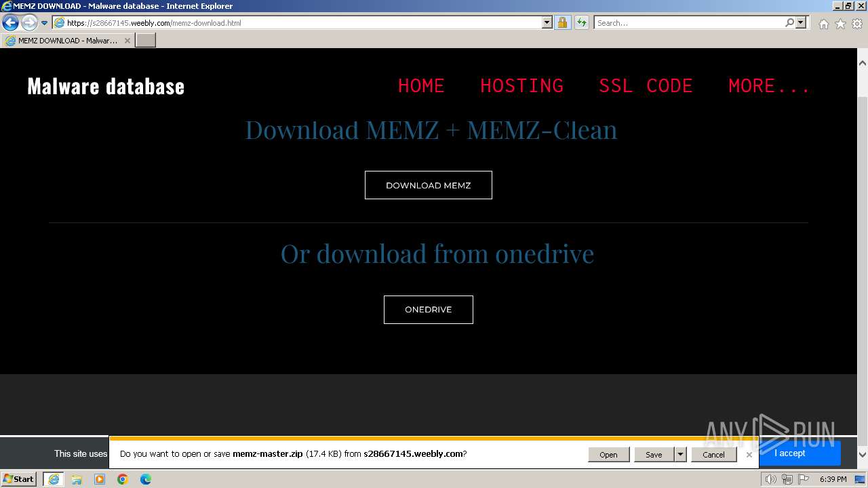868x488 pixels.
Task: Expand the Save options dropdown arrow
Action: [x=680, y=455]
